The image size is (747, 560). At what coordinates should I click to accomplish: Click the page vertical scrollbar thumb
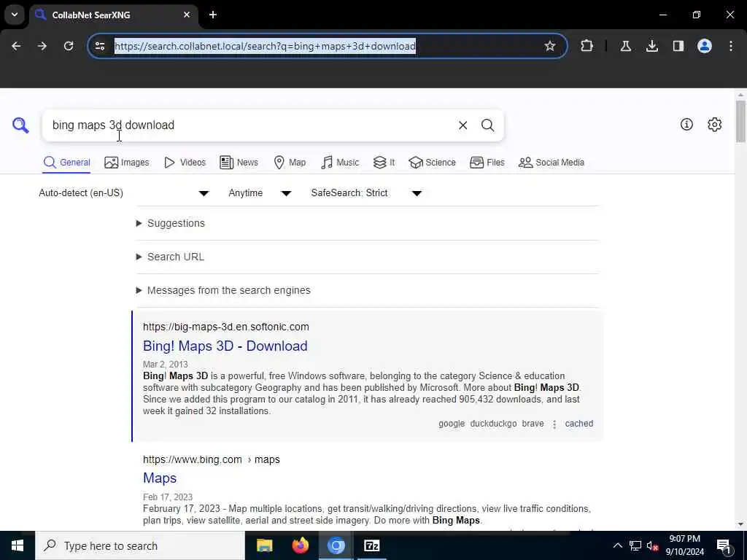(740, 121)
